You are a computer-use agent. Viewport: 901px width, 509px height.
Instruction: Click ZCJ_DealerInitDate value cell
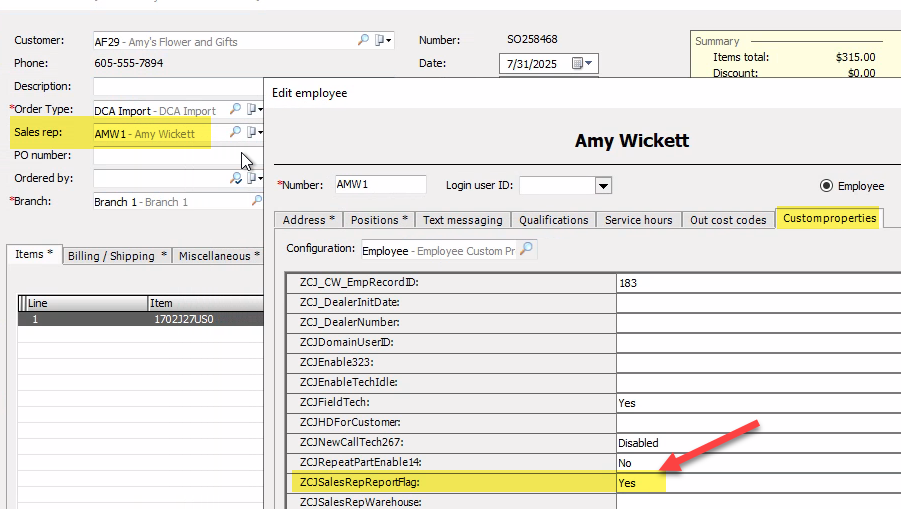pyautogui.click(x=758, y=303)
